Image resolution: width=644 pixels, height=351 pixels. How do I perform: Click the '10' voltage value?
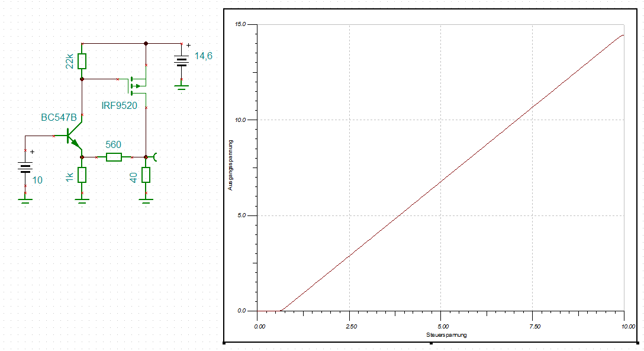click(37, 180)
